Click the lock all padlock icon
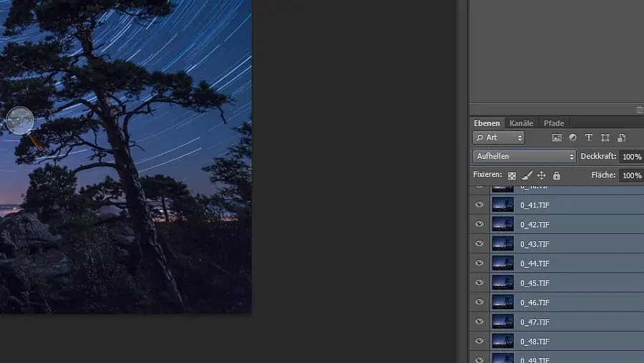This screenshot has height=363, width=644. [x=557, y=175]
